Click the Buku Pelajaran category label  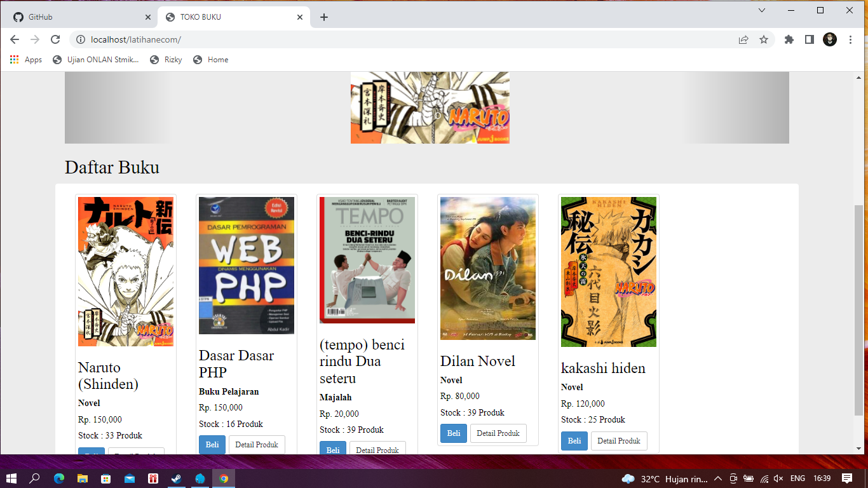pos(229,391)
